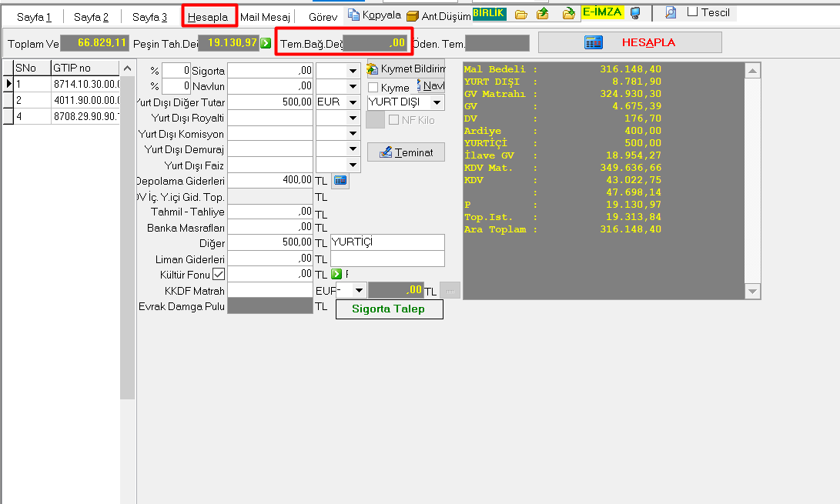Uncheck the Kültür Fonu checkbox
Image resolution: width=840 pixels, height=504 pixels.
point(219,274)
